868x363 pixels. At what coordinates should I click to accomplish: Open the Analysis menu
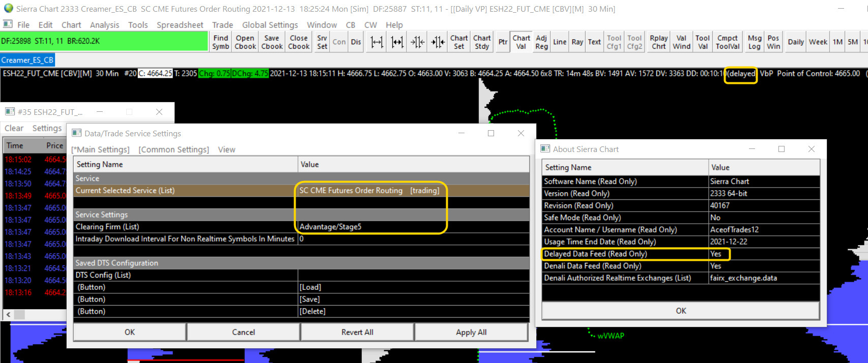coord(104,24)
